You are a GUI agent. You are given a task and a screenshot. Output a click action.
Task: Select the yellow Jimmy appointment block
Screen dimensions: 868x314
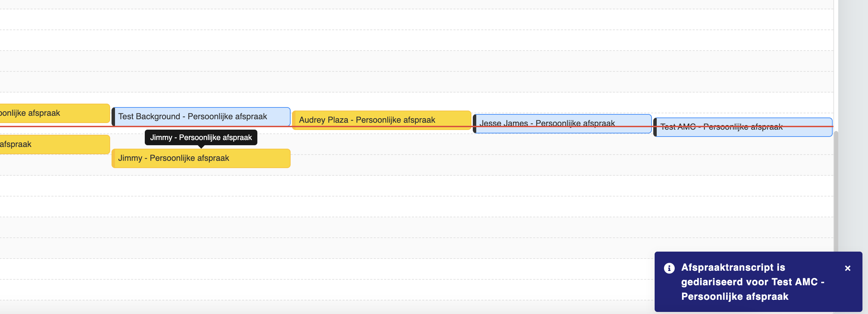pyautogui.click(x=201, y=158)
